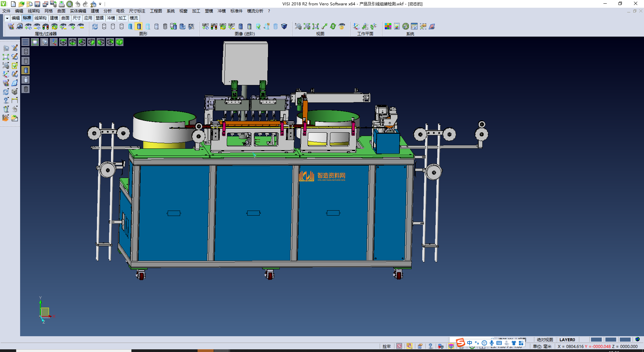The height and width of the screenshot is (352, 644).
Task: Click the LAYER0 label in status bar
Action: point(567,340)
